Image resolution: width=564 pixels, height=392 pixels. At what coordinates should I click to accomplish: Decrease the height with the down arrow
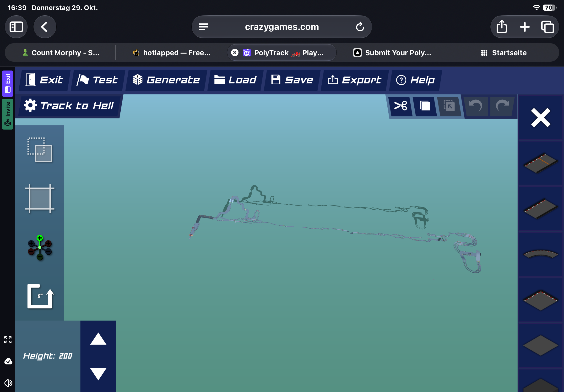(98, 374)
